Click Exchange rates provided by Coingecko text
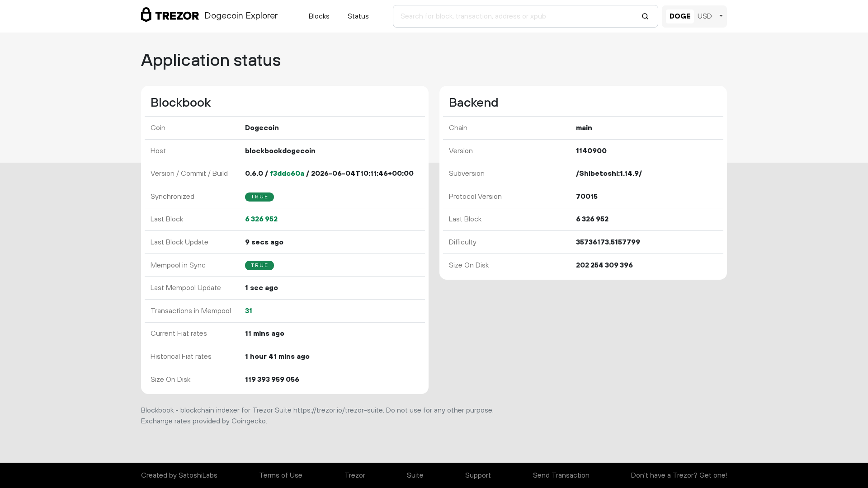 pyautogui.click(x=204, y=421)
